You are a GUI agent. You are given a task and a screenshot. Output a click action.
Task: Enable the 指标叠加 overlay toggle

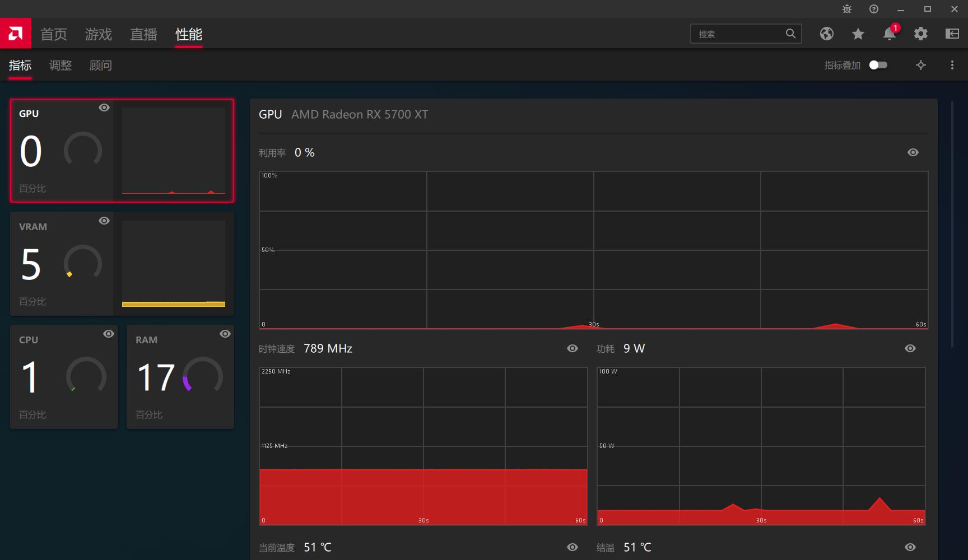click(x=878, y=65)
